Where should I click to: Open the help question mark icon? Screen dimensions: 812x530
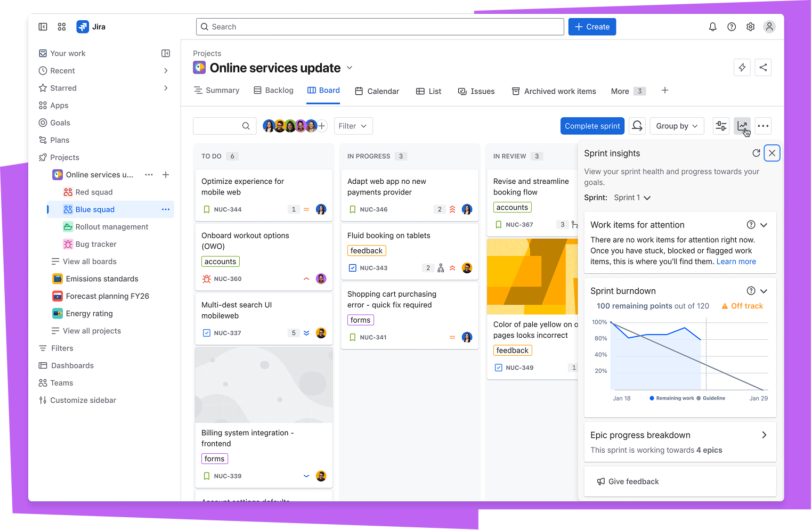[732, 27]
